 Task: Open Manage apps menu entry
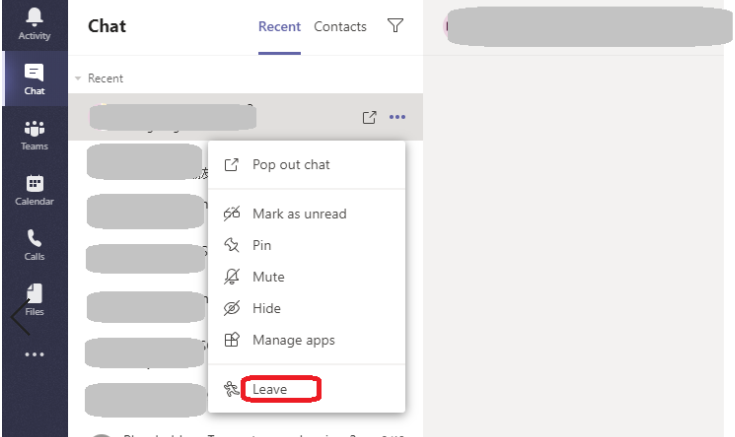pos(307,340)
